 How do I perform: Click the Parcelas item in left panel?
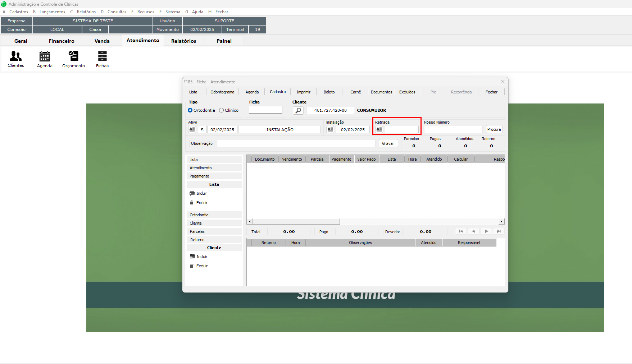tap(214, 231)
